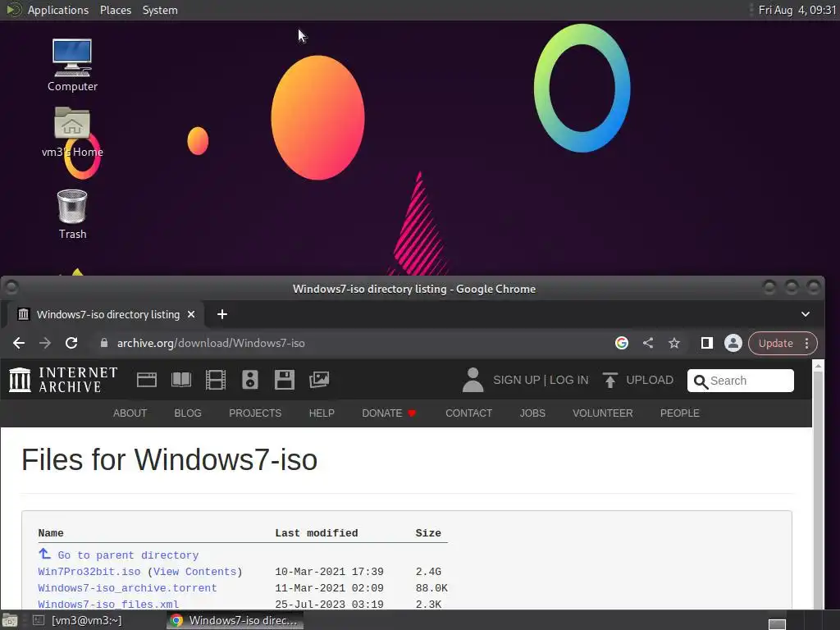Screen dimensions: 840x630
Task: Open Internet Archive Images icon
Action: point(319,380)
